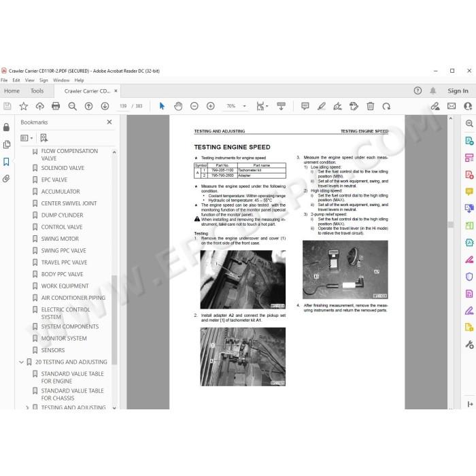Zoom in with plus button
The image size is (476, 476).
point(211,106)
